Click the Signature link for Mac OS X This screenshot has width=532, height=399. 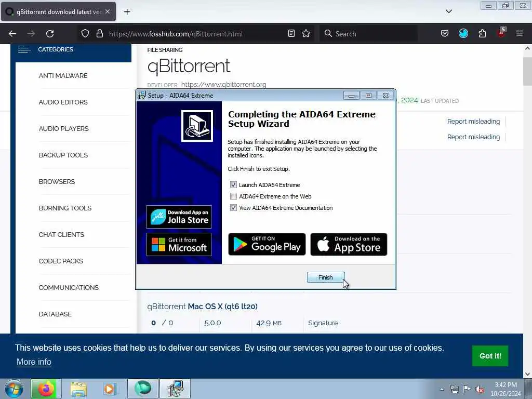pos(323,323)
